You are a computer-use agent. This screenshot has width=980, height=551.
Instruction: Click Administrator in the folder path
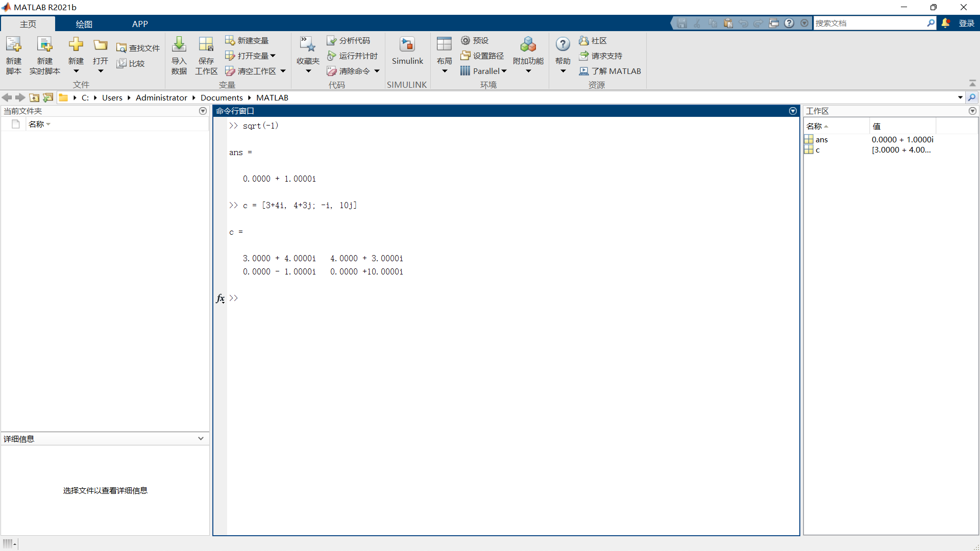161,97
